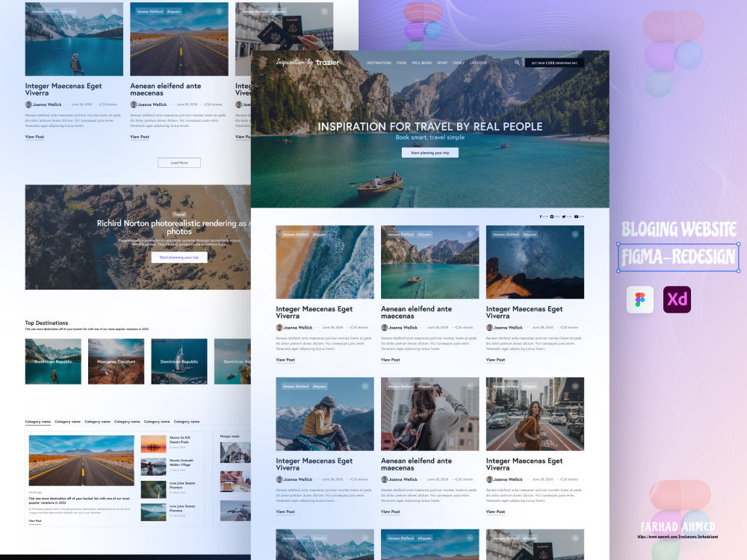The image size is (747, 560).
Task: Click the Dominican Republic destination thumbnail
Action: click(53, 361)
